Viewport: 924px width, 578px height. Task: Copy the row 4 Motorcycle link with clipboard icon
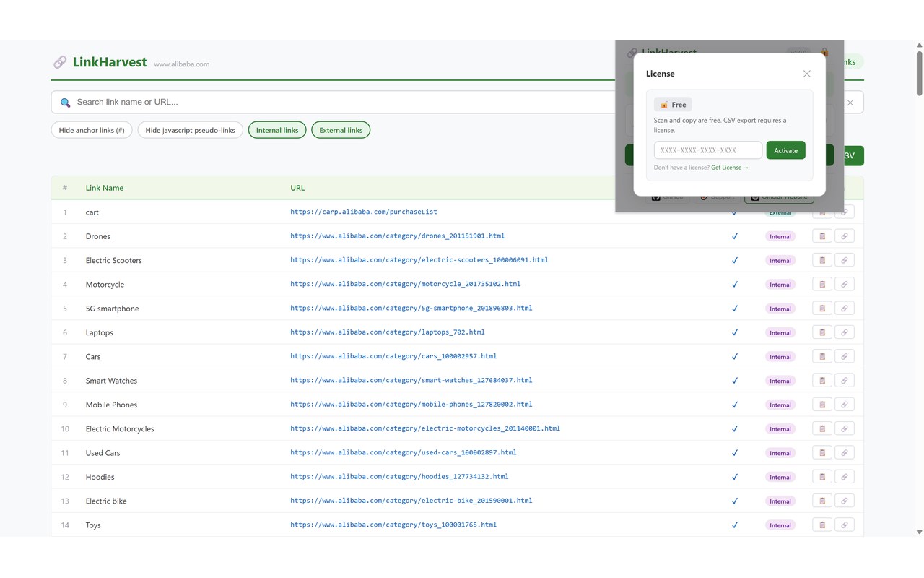click(x=822, y=284)
